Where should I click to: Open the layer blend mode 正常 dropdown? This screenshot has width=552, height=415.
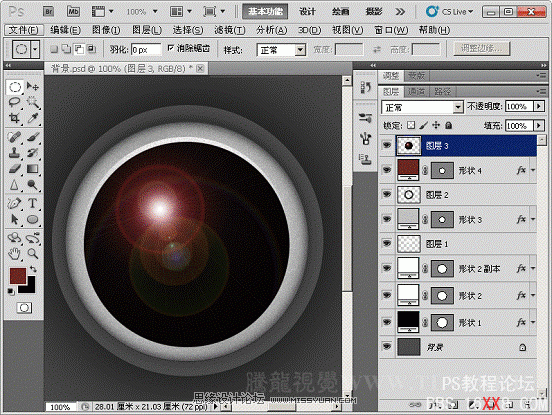click(x=422, y=107)
